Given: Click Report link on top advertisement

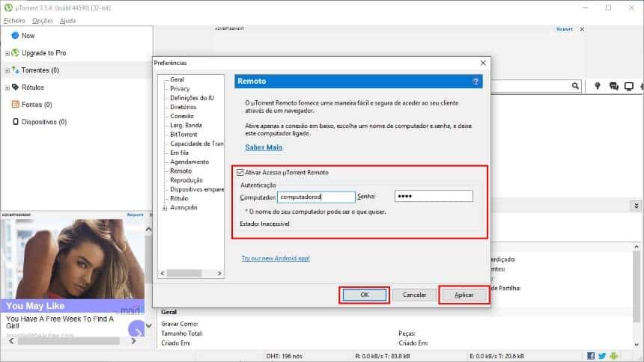Looking at the screenshot, I should (x=565, y=29).
